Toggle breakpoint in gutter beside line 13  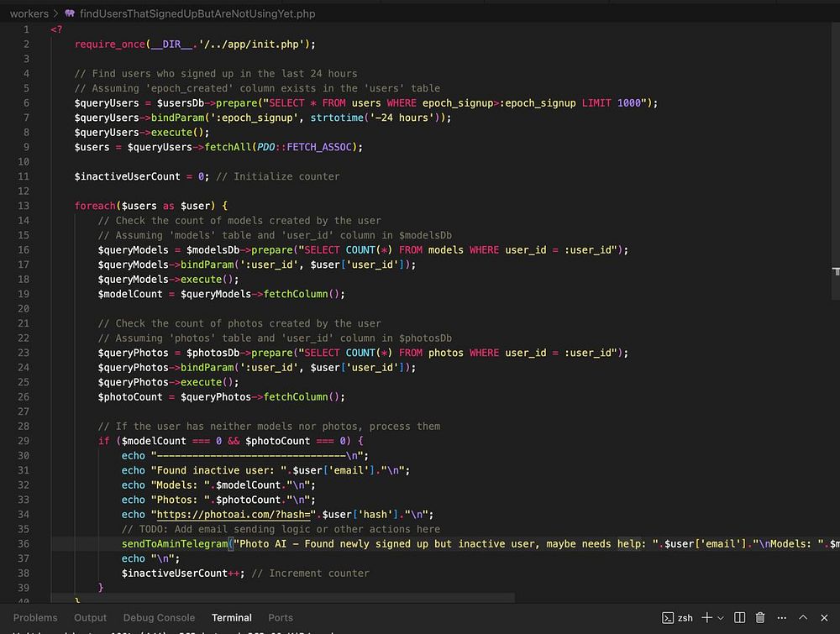click(x=8, y=206)
